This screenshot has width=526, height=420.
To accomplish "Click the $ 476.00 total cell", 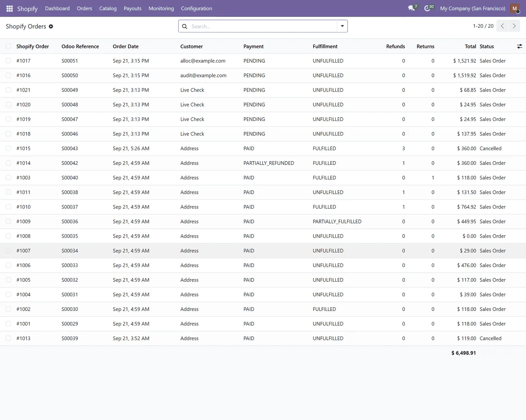I will [466, 266].
